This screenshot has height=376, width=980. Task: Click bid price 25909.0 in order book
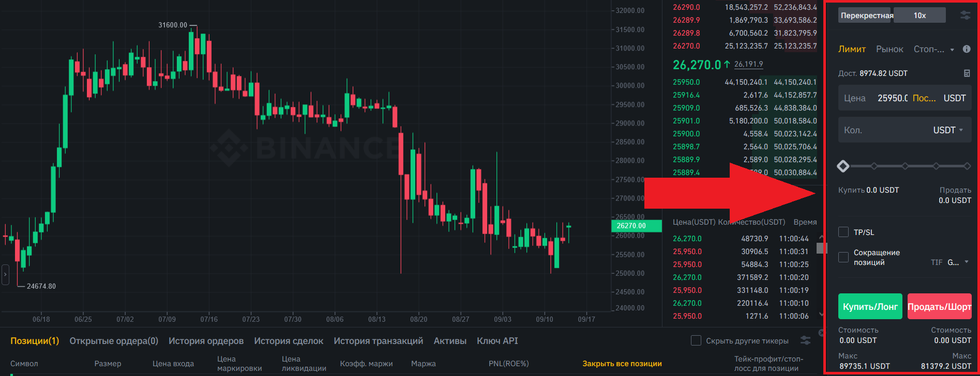(x=686, y=108)
